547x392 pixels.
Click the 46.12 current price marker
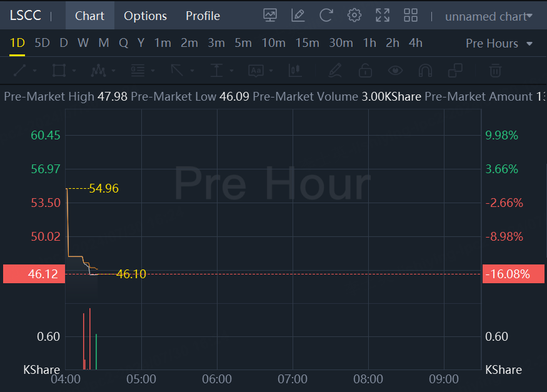coord(34,274)
